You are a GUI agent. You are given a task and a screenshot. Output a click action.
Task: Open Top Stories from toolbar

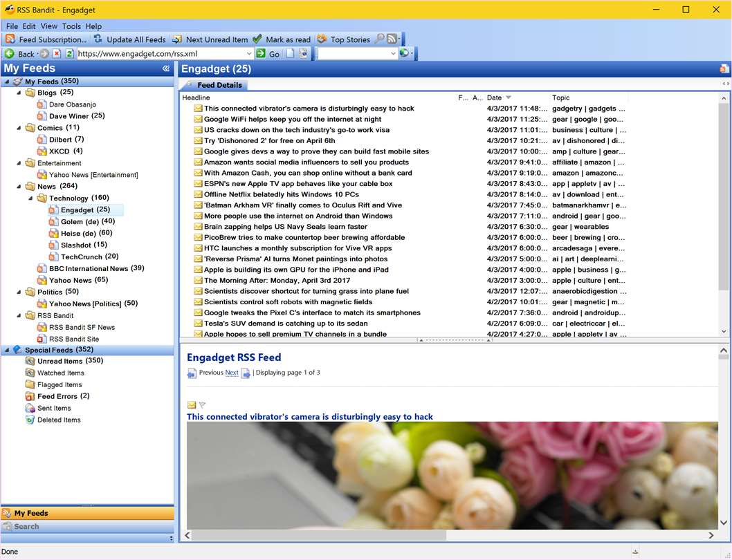pyautogui.click(x=344, y=39)
